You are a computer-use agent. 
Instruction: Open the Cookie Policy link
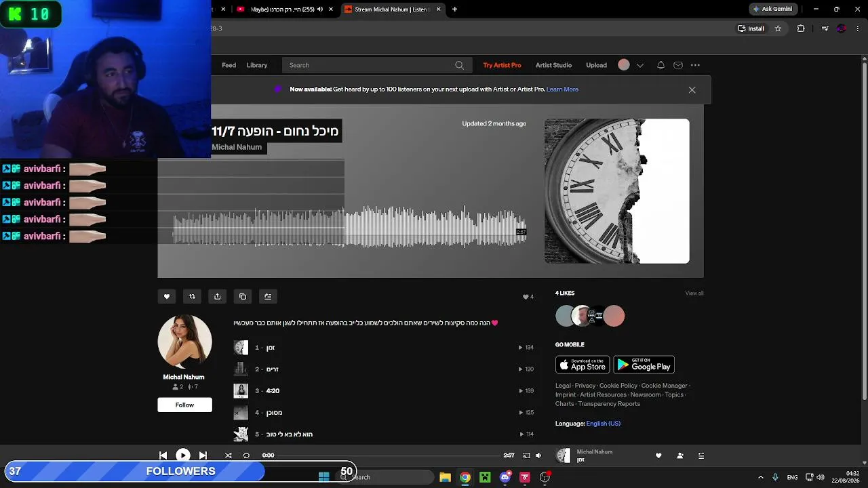618,386
